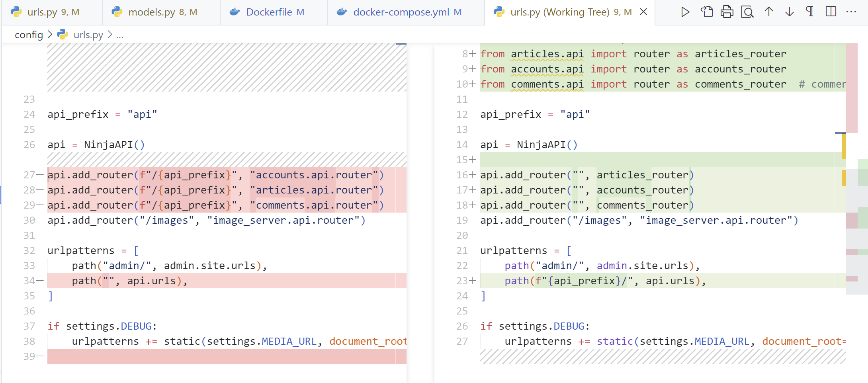This screenshot has width=868, height=383.
Task: Toggle whitespace trimming with the pilcrow icon
Action: (809, 12)
